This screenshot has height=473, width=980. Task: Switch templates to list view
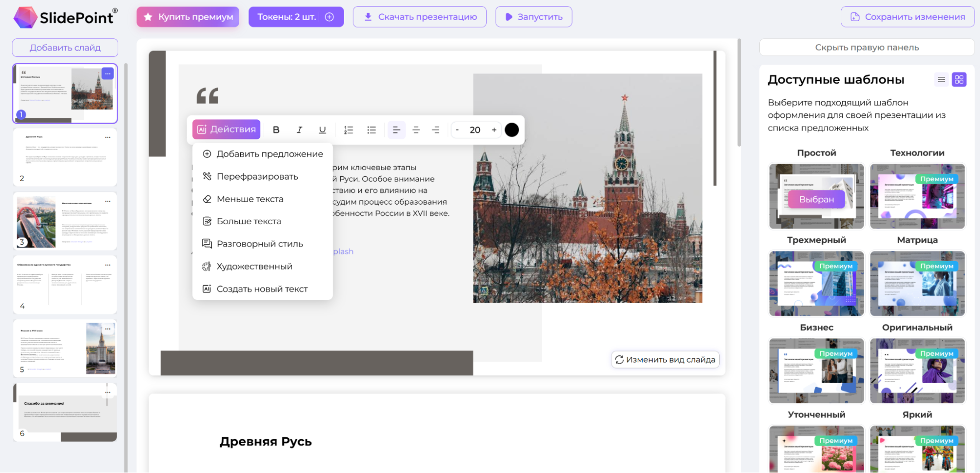(x=941, y=79)
